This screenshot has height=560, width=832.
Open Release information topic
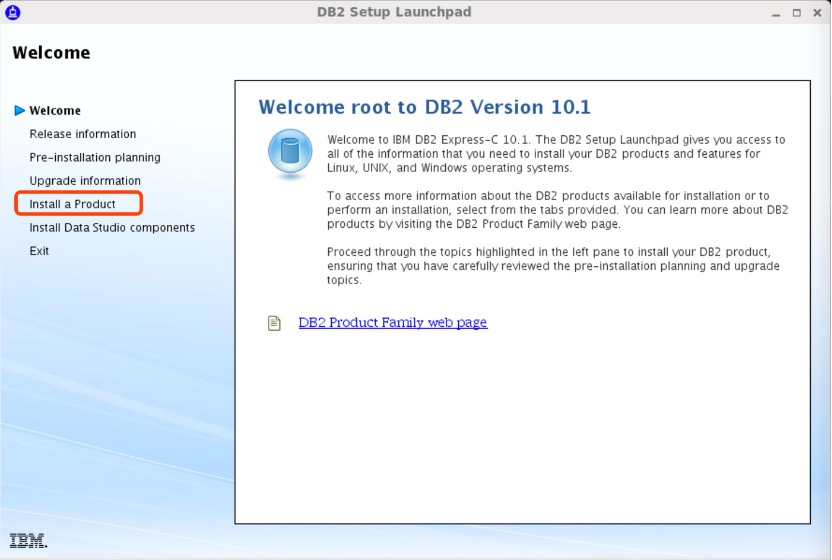pos(83,134)
